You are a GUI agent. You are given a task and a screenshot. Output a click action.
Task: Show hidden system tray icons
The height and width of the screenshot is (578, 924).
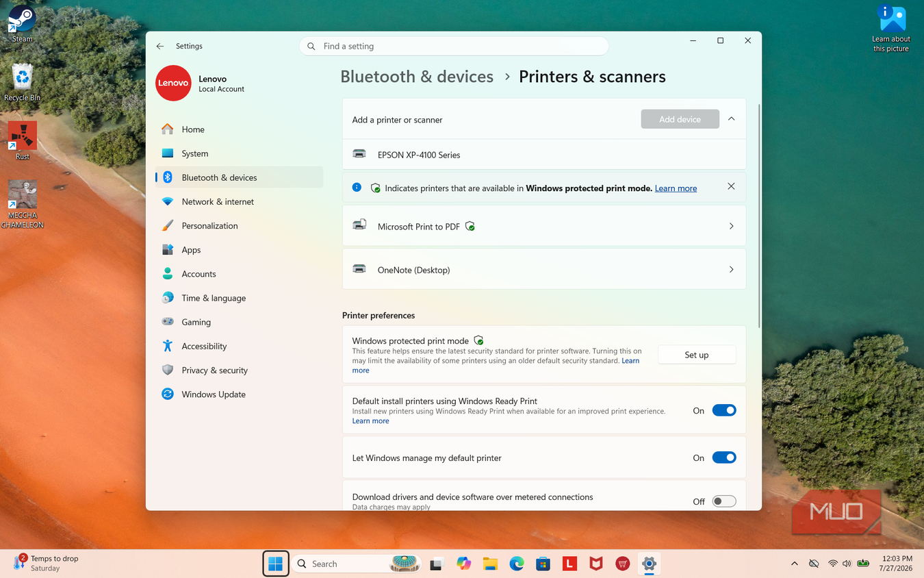coord(795,564)
